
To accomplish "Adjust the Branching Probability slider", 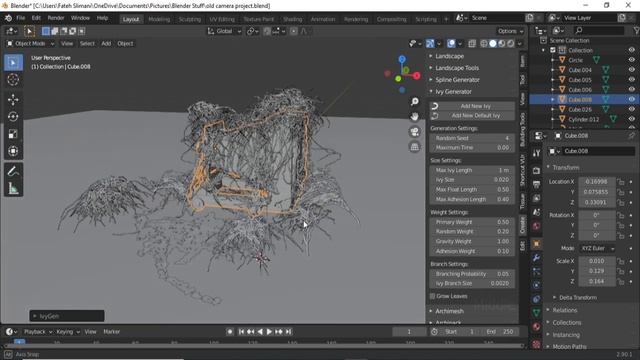I will [x=472, y=274].
